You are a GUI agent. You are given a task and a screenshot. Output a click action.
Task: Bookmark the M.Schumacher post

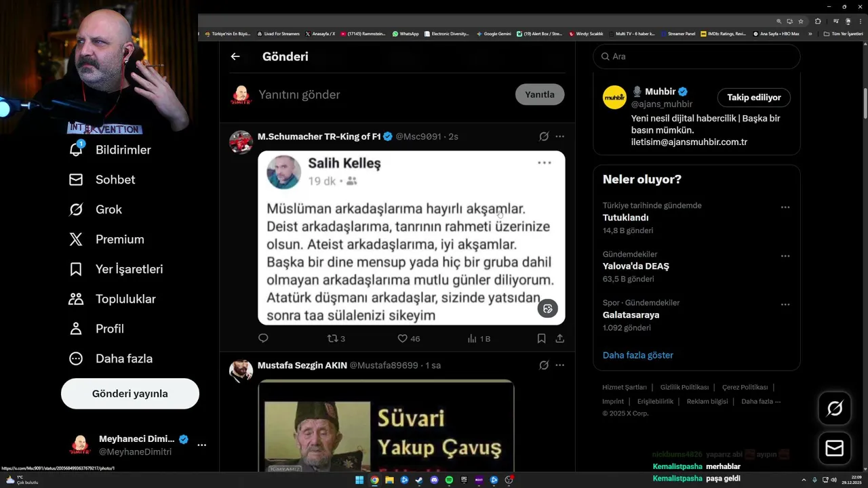coord(541,338)
